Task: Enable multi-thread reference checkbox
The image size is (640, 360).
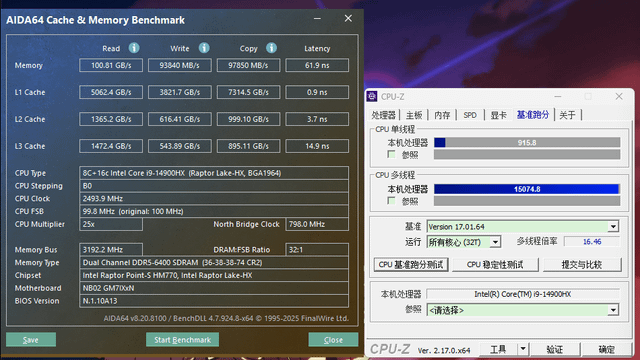Action: pos(391,201)
